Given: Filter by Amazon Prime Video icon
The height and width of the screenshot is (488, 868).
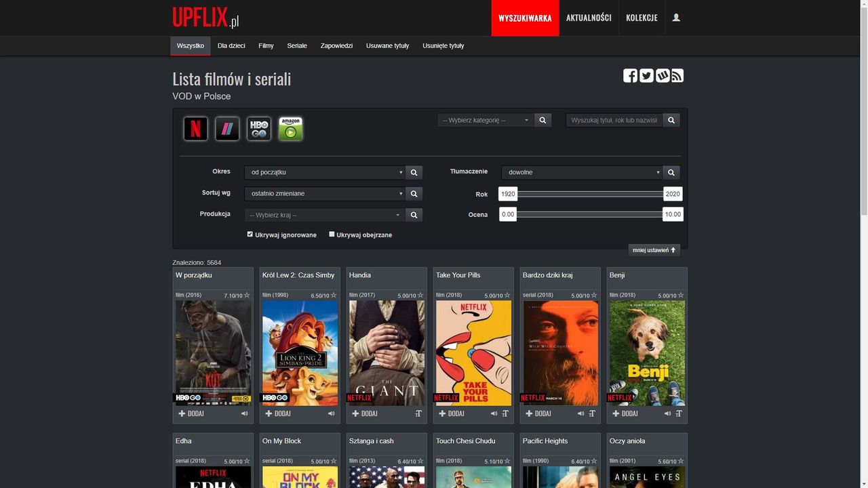Looking at the screenshot, I should click(x=290, y=129).
